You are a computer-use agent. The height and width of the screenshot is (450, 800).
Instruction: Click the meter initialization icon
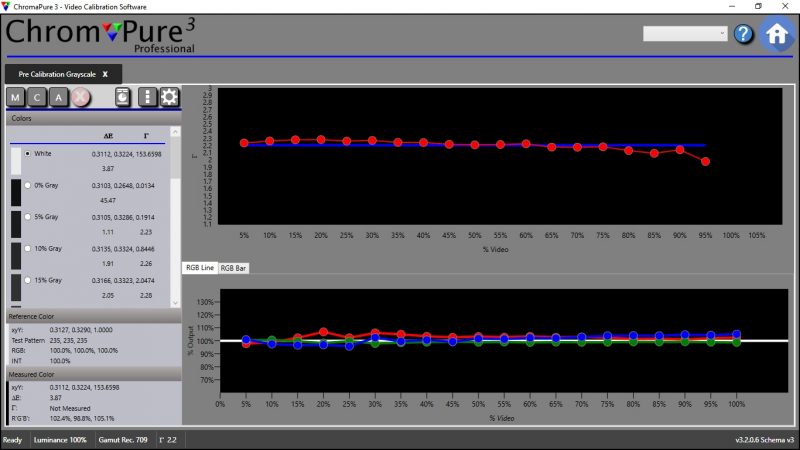(122, 97)
